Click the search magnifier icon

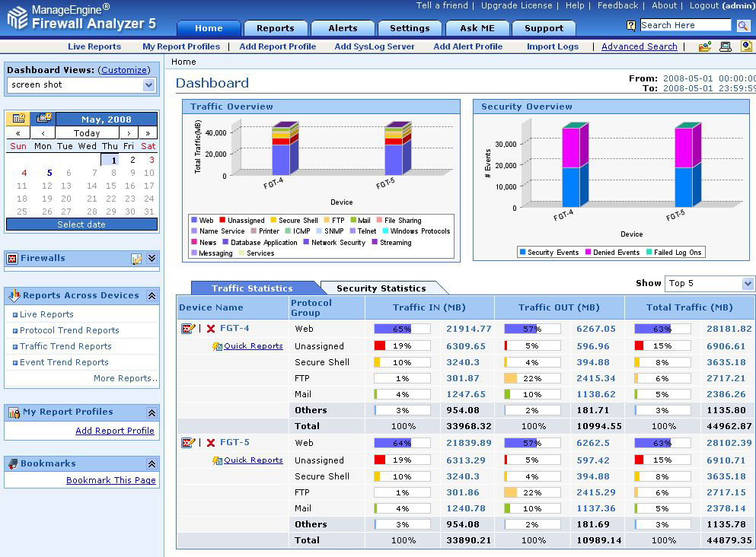pyautogui.click(x=744, y=25)
